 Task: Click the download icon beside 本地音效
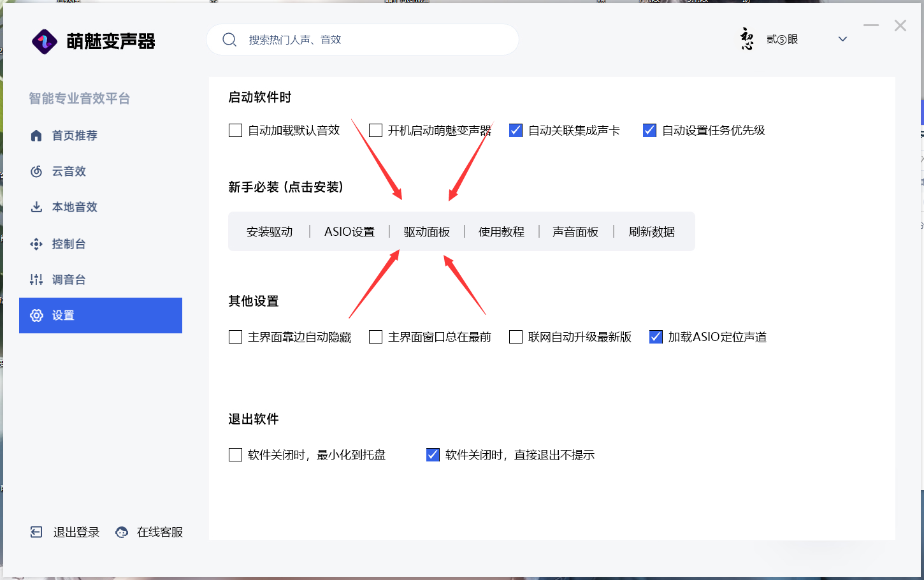tap(36, 207)
